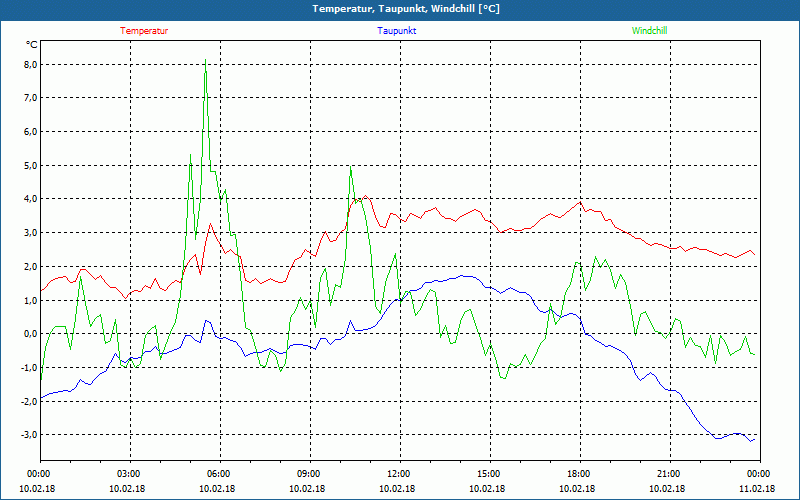This screenshot has height=500, width=800.
Task: Click the "5,0" y-axis value
Action: [31, 165]
